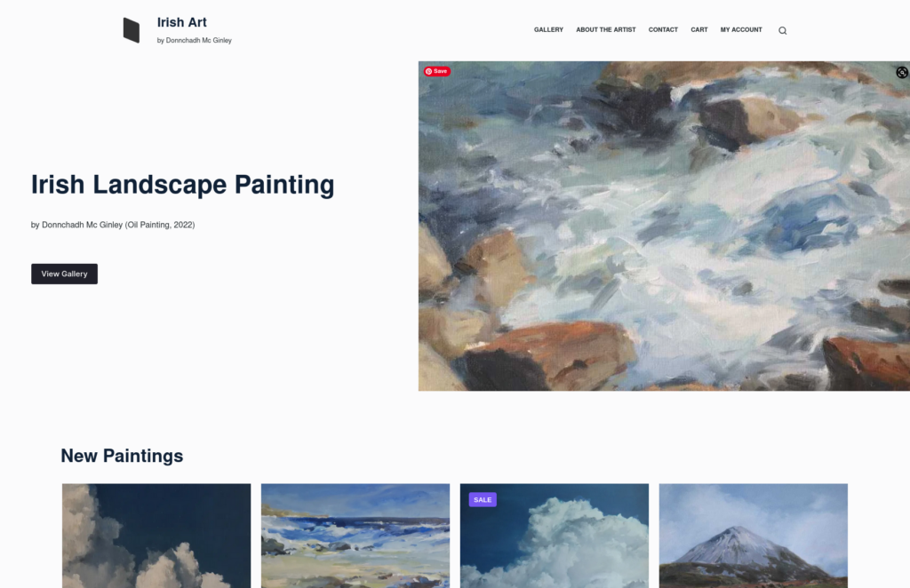Open the Contact page link
The height and width of the screenshot is (588, 910).
[663, 29]
